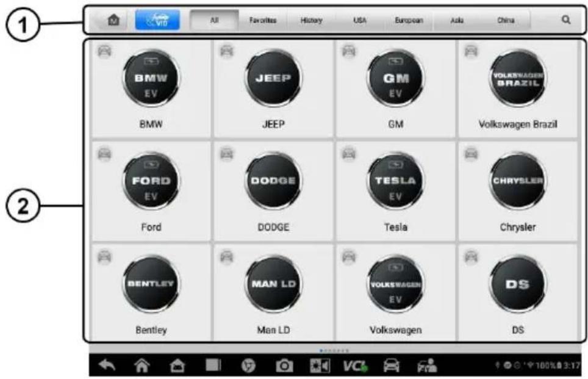Click small car icon on Ford card
588x379 pixels.
click(x=105, y=153)
